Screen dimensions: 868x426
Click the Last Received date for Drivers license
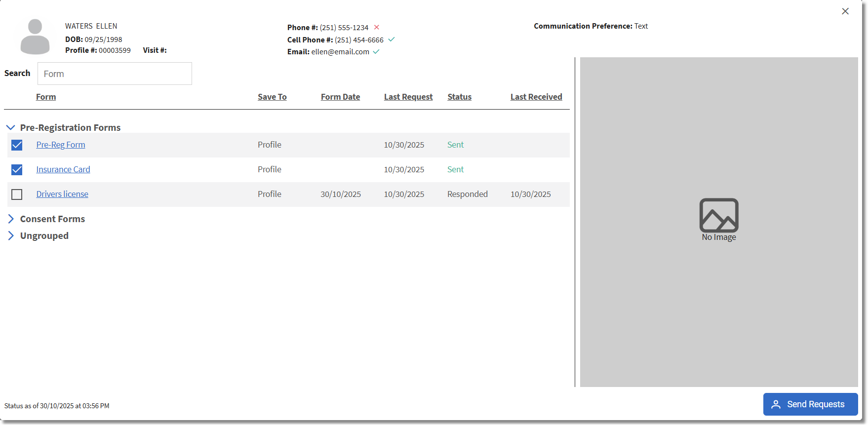tap(531, 194)
